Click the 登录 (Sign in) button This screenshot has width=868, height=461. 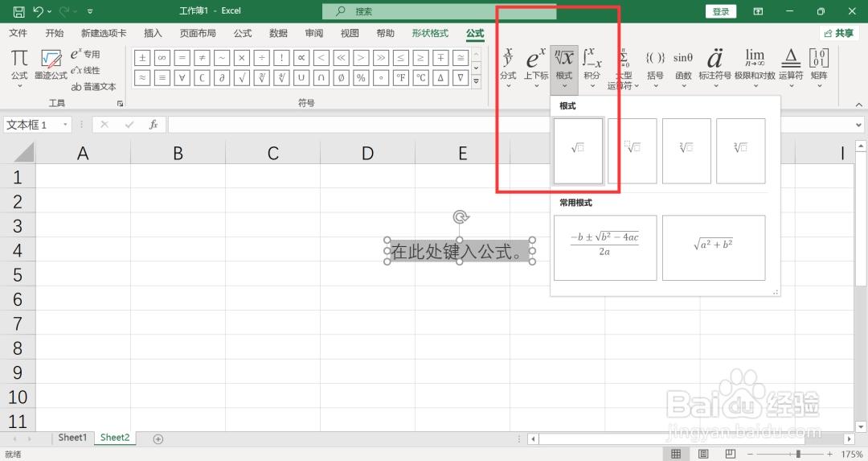tap(721, 11)
